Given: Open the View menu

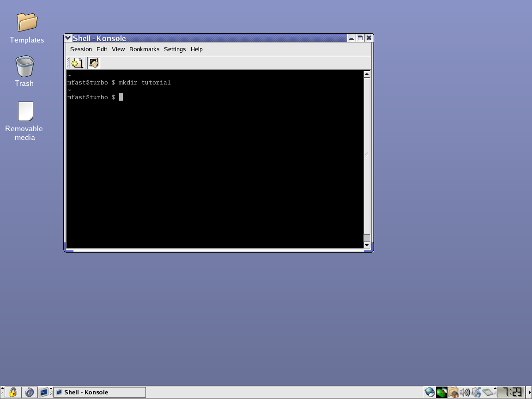Looking at the screenshot, I should [118, 49].
